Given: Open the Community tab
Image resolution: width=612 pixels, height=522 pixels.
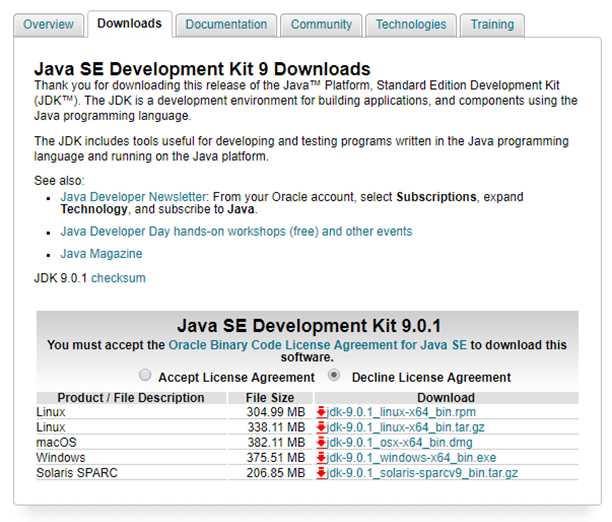Looking at the screenshot, I should click(x=321, y=25).
